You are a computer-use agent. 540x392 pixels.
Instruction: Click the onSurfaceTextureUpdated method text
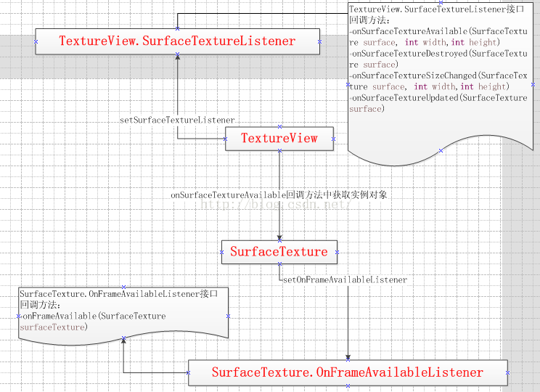coord(438,103)
